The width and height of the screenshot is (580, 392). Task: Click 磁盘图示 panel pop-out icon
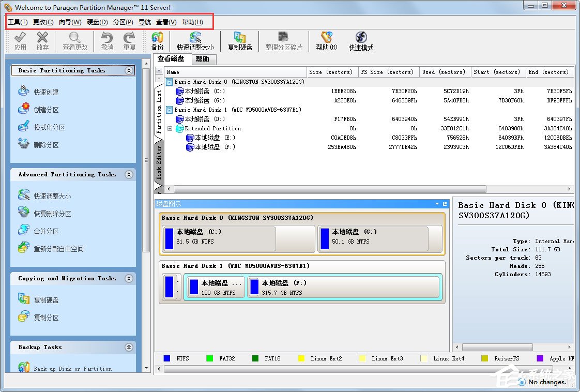[445, 204]
